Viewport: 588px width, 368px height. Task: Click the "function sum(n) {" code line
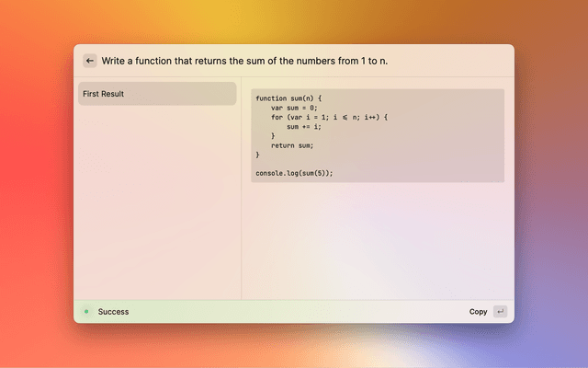click(288, 98)
